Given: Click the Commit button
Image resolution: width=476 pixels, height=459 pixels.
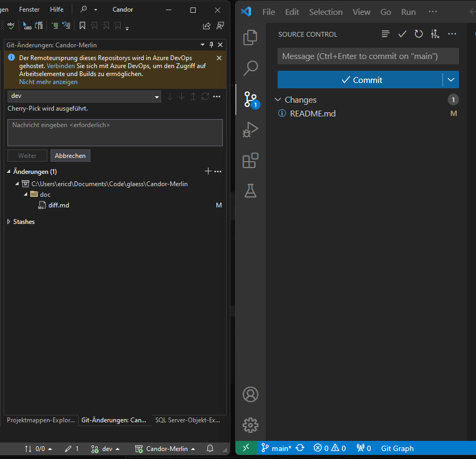Looking at the screenshot, I should coord(360,80).
